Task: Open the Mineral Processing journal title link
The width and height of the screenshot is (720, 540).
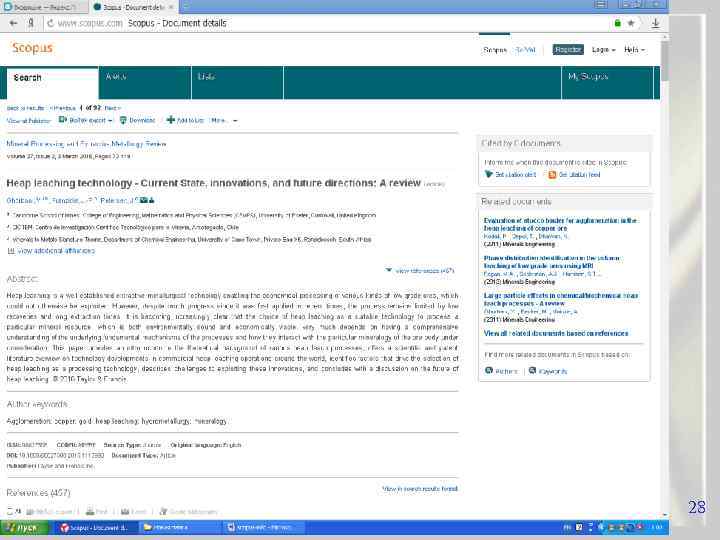Action: tap(86, 144)
